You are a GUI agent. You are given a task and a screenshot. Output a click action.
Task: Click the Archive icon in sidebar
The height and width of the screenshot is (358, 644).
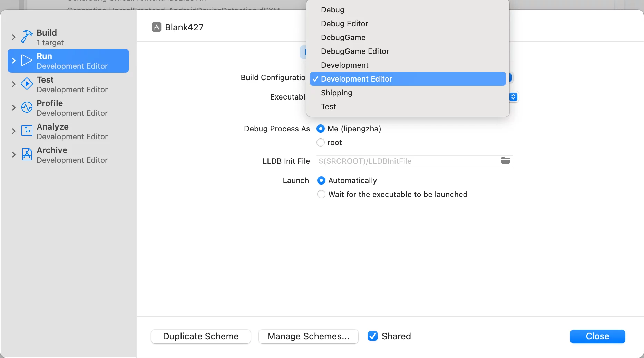[27, 154]
